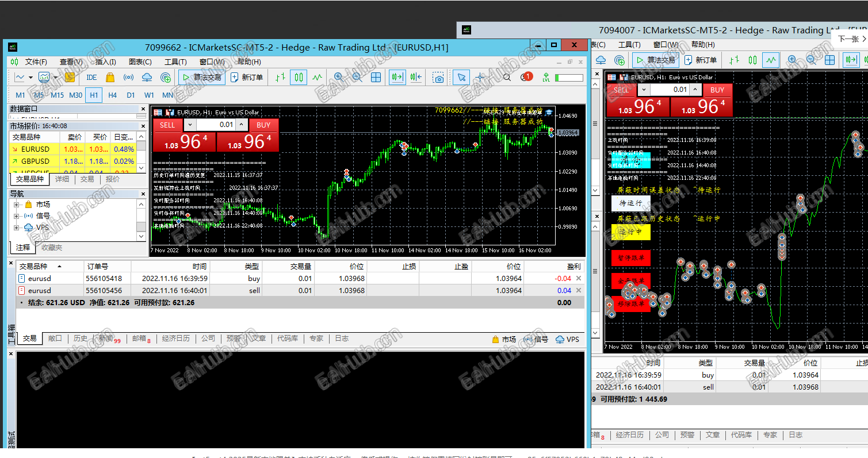Select the GBPUSD row in Market Watch
868x458 pixels.
73,161
